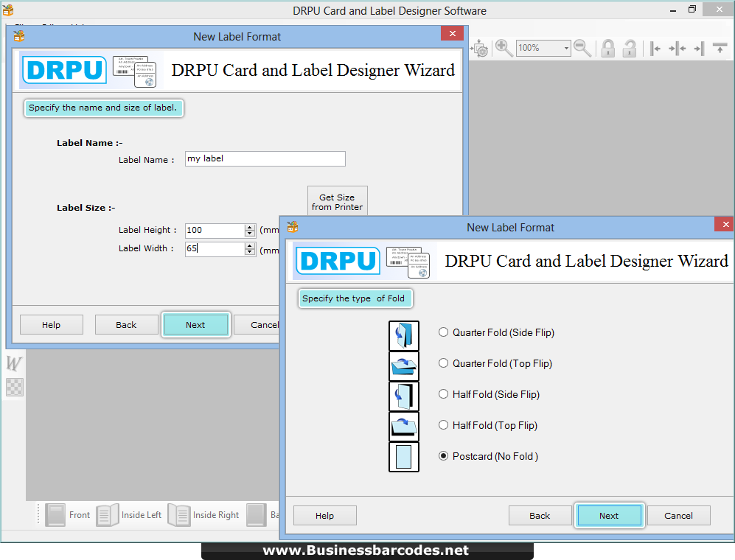Screen dimensions: 735x560
Task: Switch to the Inside Left page tab
Action: [129, 514]
